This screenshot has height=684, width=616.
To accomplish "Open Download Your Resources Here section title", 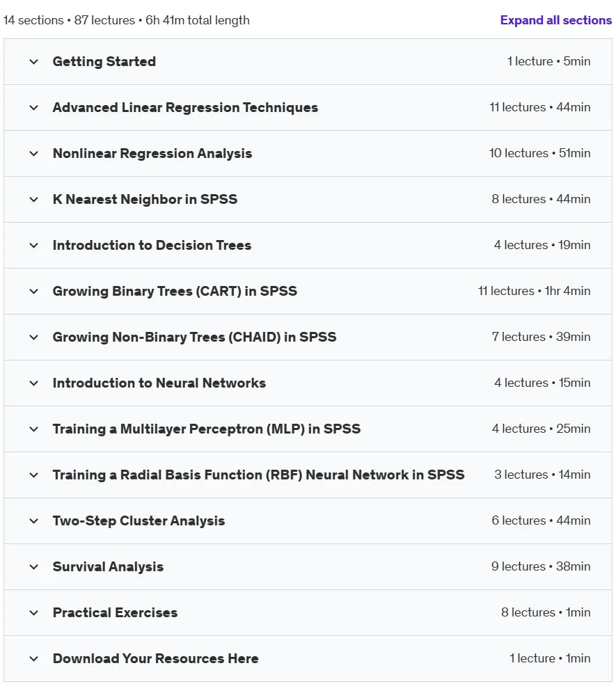I will coord(155,659).
